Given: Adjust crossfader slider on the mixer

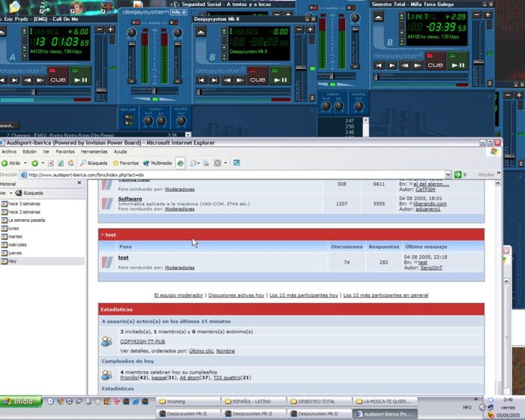Looking at the screenshot, I should tap(154, 91).
